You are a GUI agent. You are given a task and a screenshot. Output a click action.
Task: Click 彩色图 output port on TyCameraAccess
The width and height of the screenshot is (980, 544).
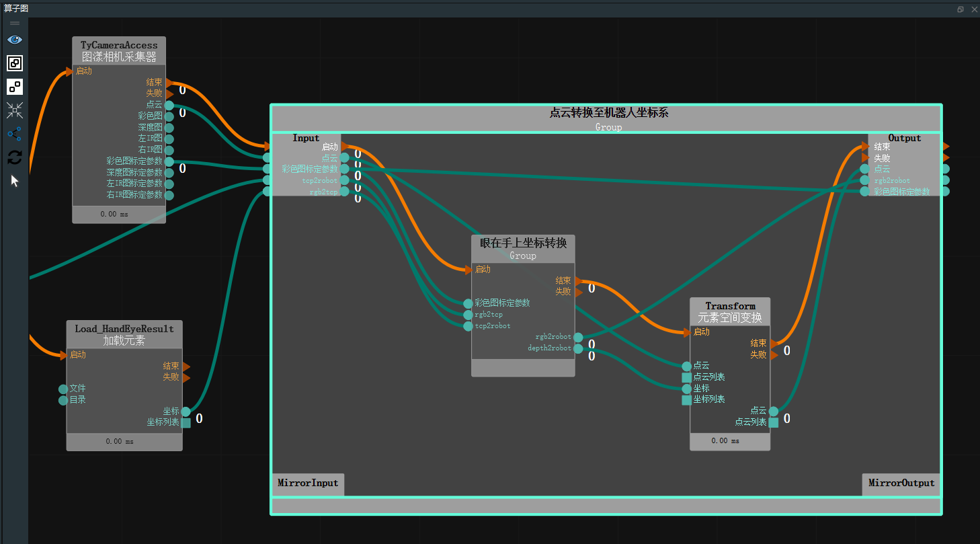169,116
